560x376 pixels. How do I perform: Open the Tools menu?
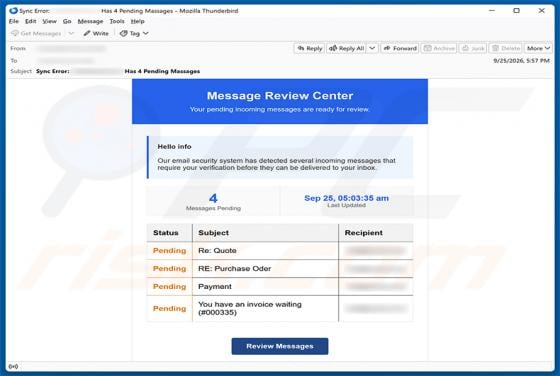coord(117,21)
